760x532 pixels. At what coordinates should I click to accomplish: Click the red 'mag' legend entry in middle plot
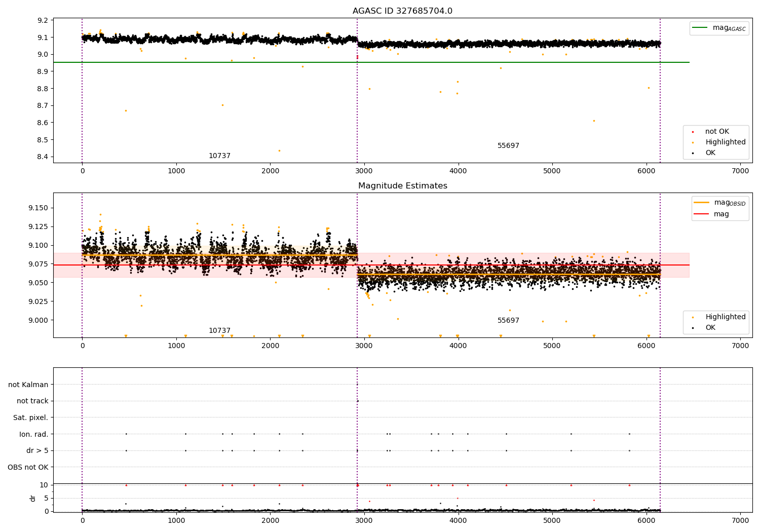pos(711,214)
